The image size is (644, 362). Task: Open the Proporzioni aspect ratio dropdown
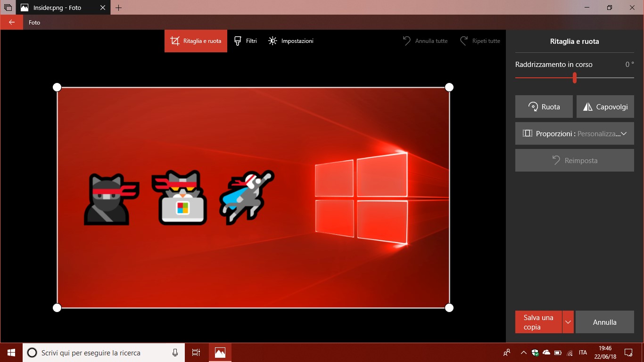point(575,133)
